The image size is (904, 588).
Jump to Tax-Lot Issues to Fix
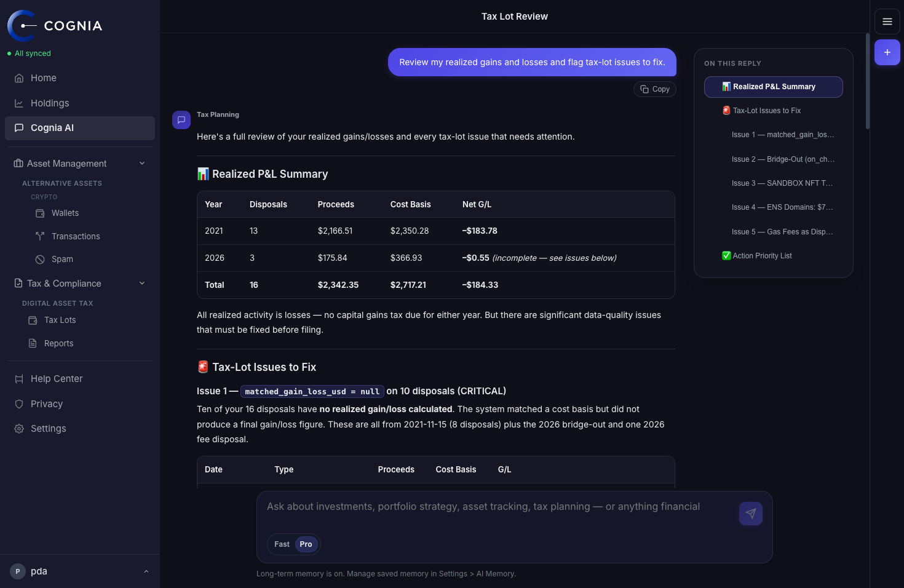tap(774, 111)
